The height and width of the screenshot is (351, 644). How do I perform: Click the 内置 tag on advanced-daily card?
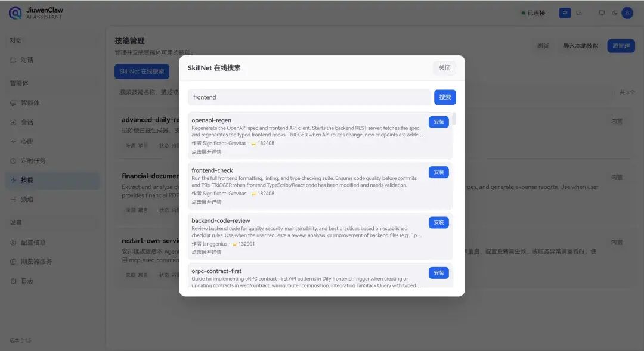tap(617, 121)
